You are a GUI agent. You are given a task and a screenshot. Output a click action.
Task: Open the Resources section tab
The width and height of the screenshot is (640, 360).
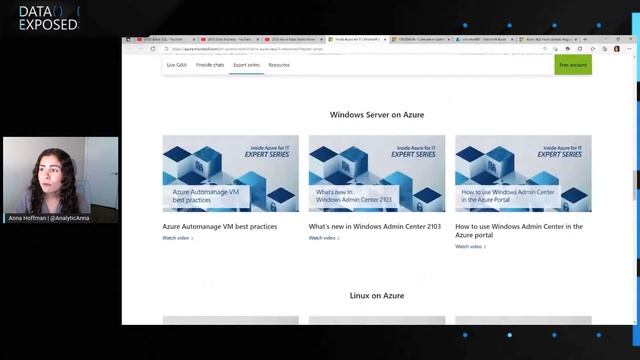click(x=279, y=65)
